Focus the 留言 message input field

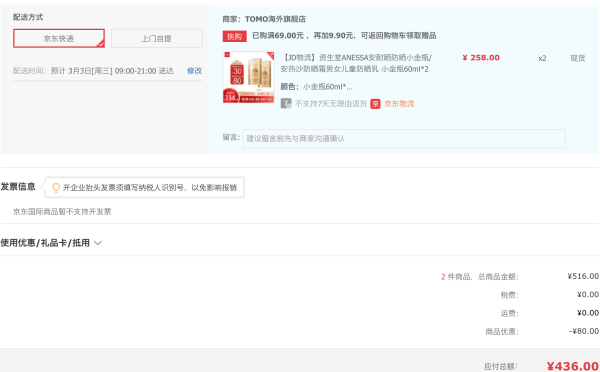coord(404,139)
